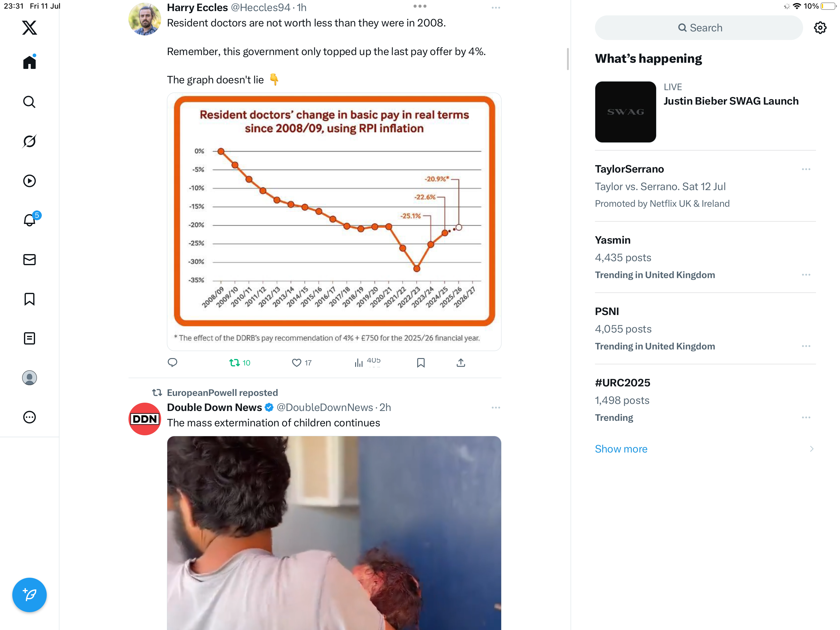Open Bookmarks in left sidebar
Screen dimensions: 840x630
(29, 299)
